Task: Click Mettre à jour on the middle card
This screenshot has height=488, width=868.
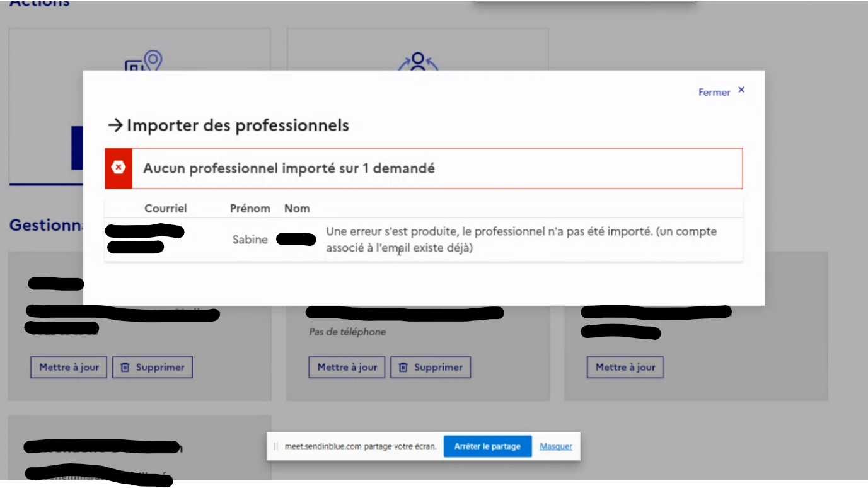Action: pos(345,367)
